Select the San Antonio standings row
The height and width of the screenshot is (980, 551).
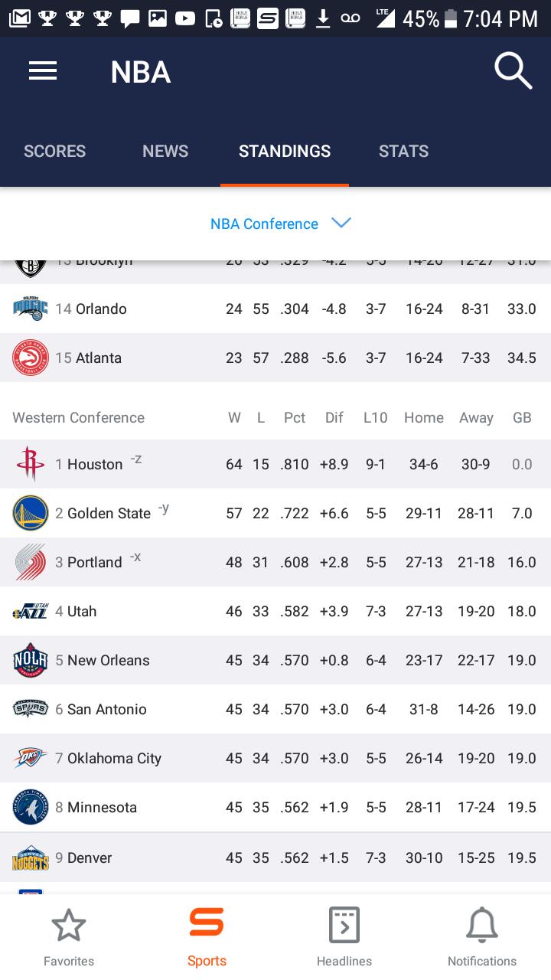click(275, 709)
